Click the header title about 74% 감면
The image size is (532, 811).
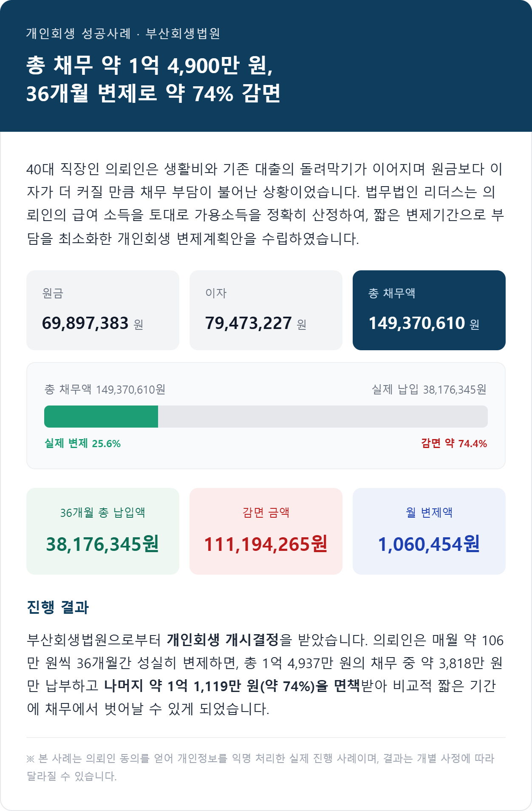(153, 79)
